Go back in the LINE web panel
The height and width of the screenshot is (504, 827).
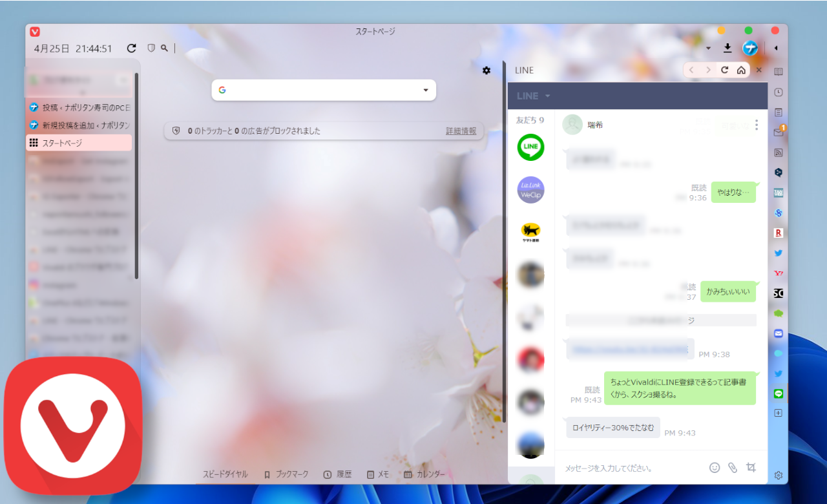691,70
